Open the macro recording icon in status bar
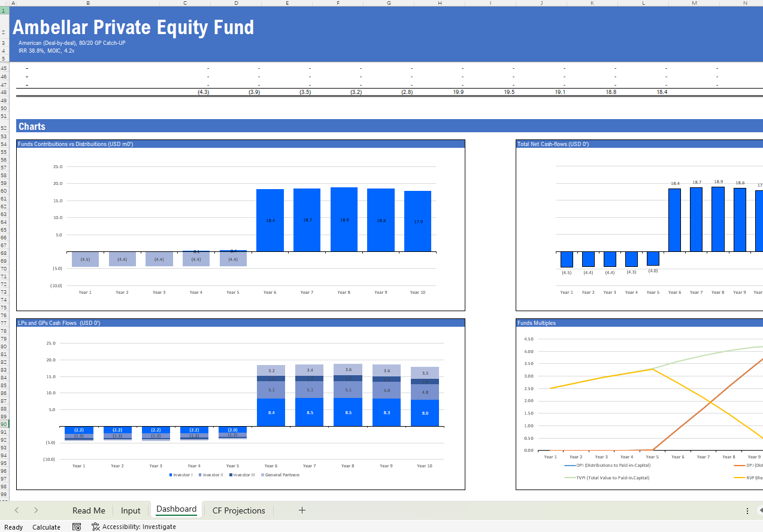This screenshot has height=532, width=763. (77, 527)
